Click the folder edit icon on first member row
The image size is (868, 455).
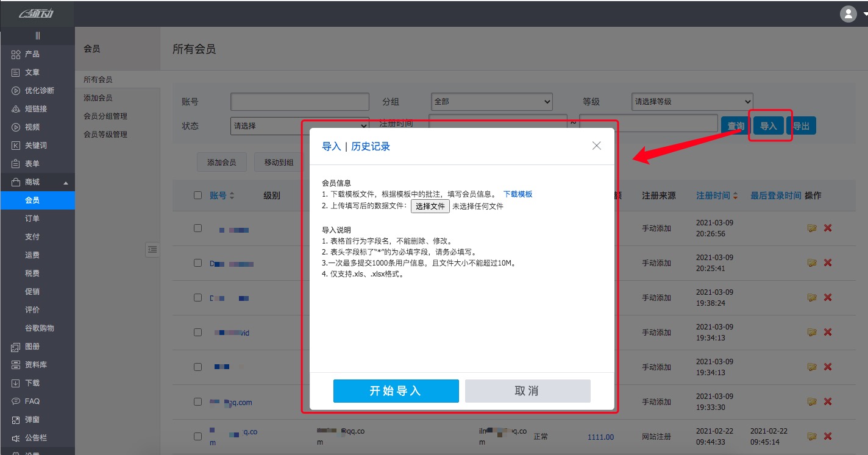click(811, 228)
